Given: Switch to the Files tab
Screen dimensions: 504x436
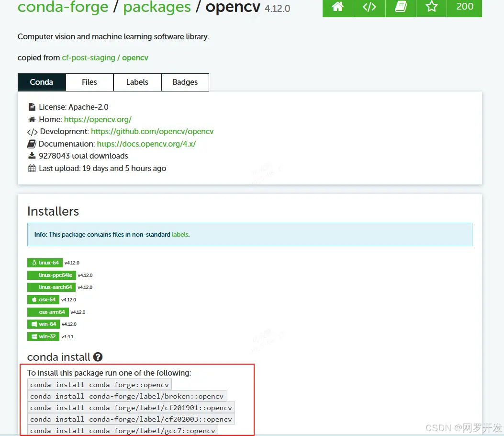Looking at the screenshot, I should click(90, 82).
